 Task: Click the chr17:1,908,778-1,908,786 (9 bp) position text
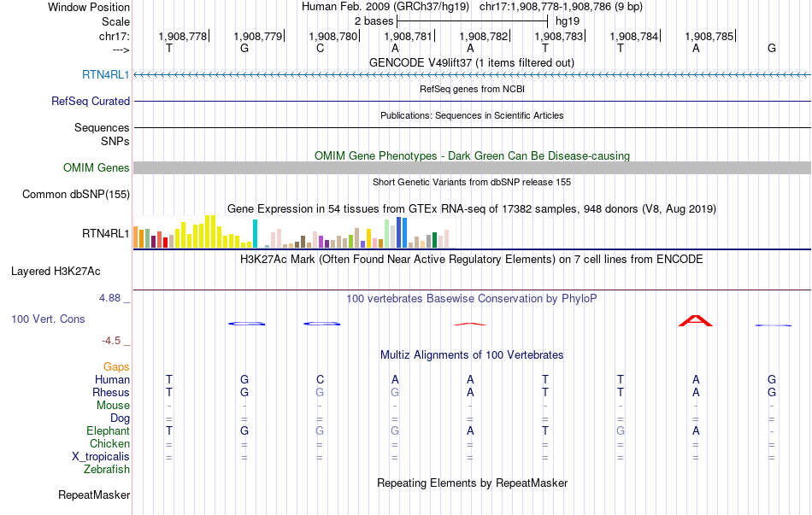561,7
